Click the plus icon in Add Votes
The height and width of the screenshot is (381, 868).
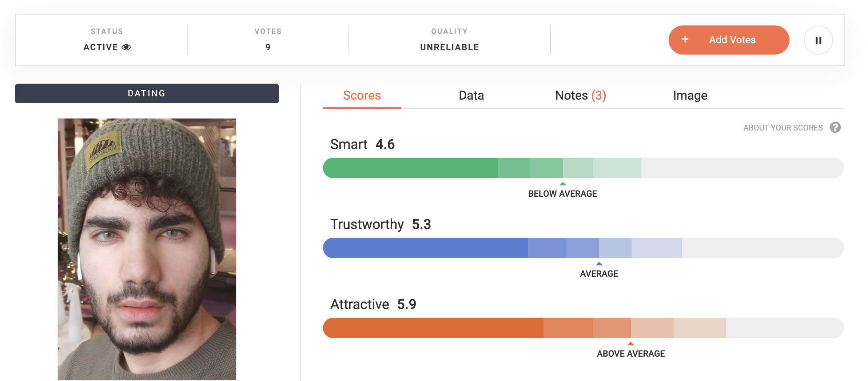[685, 39]
